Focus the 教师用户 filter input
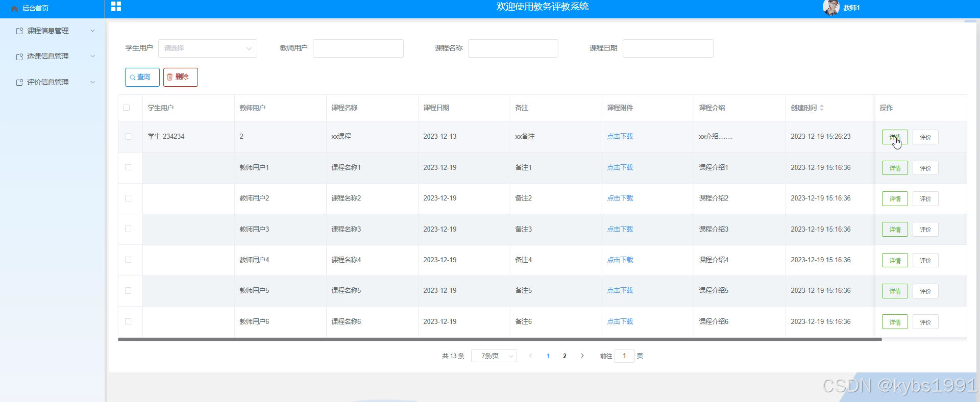 tap(358, 48)
